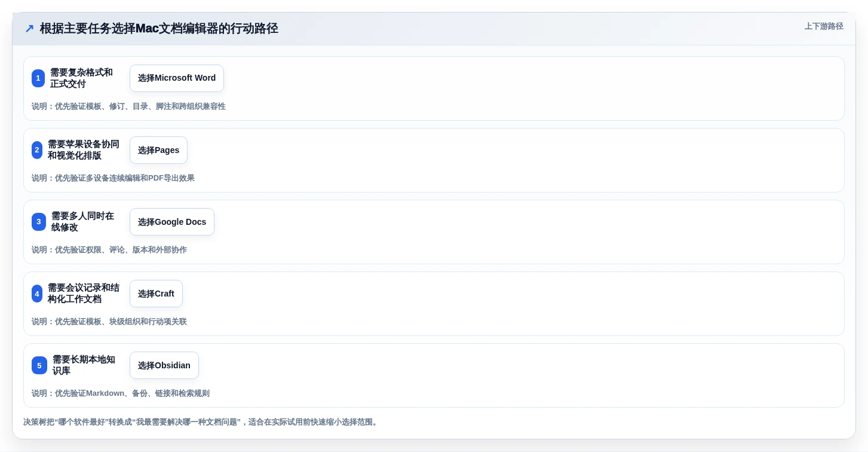Click the note about Markdown、备份、链接
Image resolution: width=868 pixels, height=452 pixels.
(x=121, y=393)
